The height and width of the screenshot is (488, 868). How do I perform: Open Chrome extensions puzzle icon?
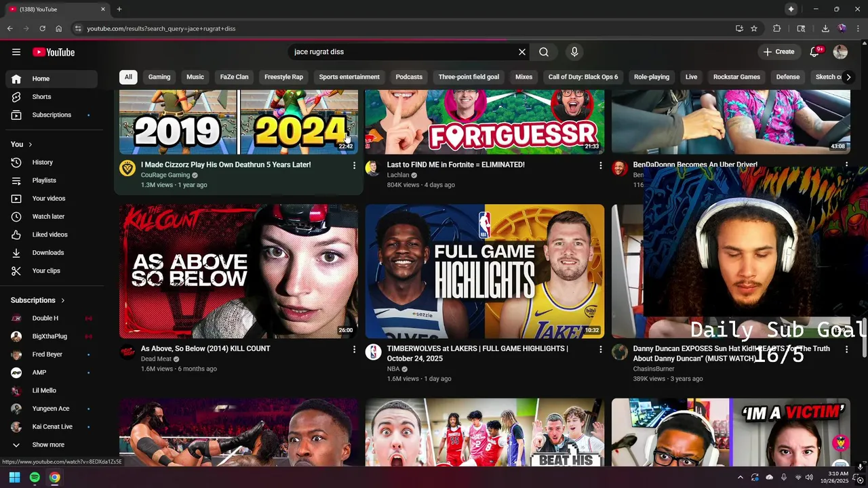[x=777, y=28]
